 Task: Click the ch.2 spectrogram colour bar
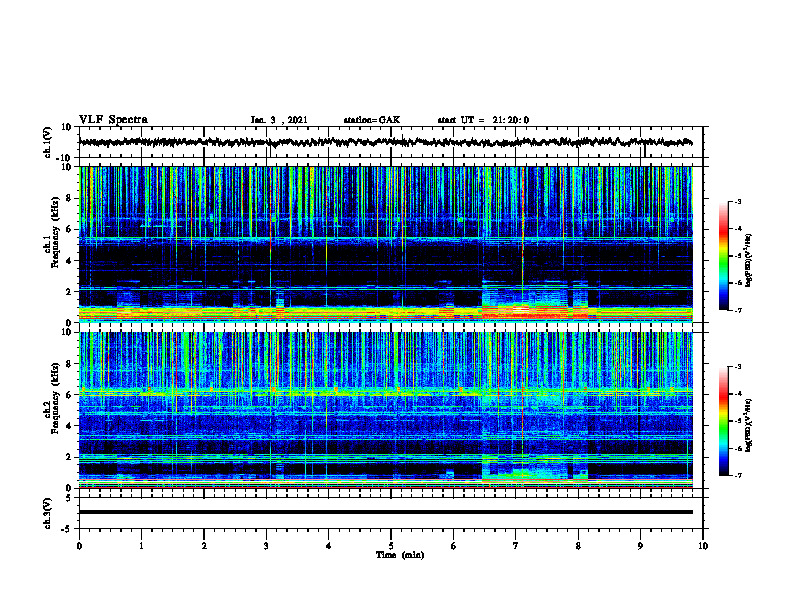coord(724,421)
